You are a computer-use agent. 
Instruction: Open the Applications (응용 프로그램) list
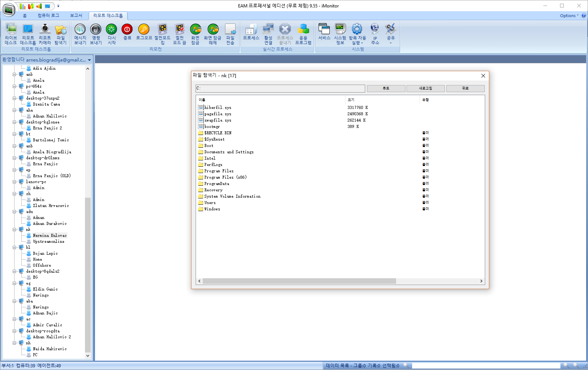point(303,34)
